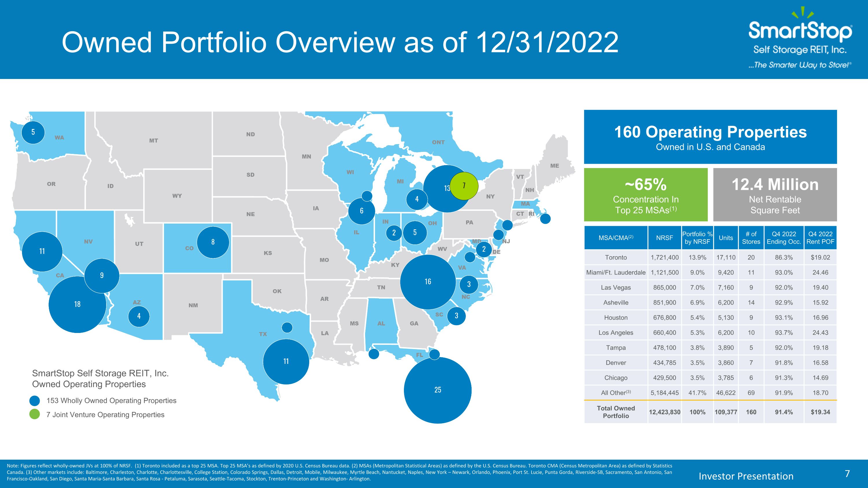Click the Investor Presentation footer text
Image resolution: width=868 pixels, height=488 pixels.
(746, 476)
